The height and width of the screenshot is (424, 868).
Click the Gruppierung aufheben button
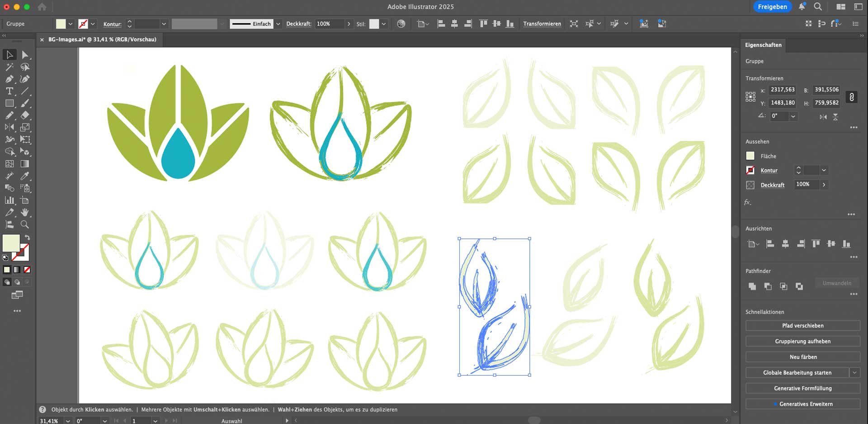[802, 341]
